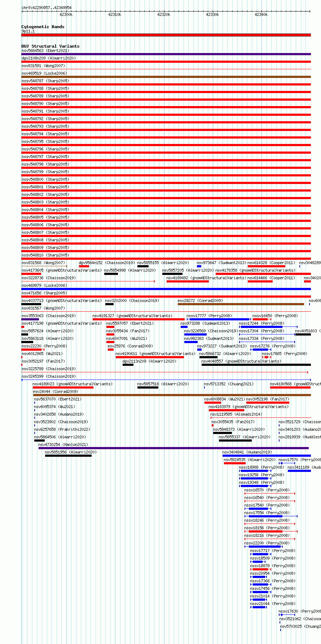The width and height of the screenshot is (321, 644).
Task: Open the nsv469519 (Locke2006) variant
Action: pyautogui.click(x=44, y=73)
